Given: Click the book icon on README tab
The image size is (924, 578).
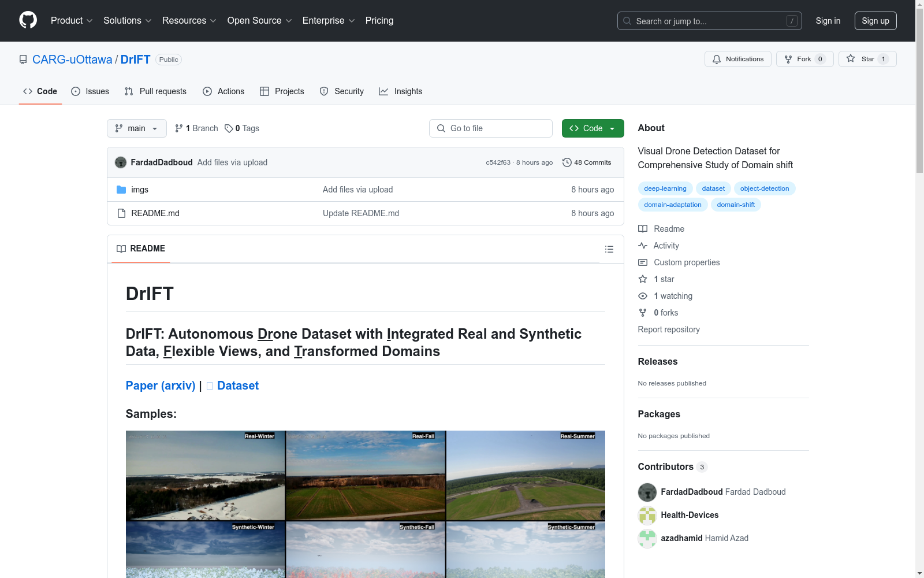Looking at the screenshot, I should (x=121, y=249).
